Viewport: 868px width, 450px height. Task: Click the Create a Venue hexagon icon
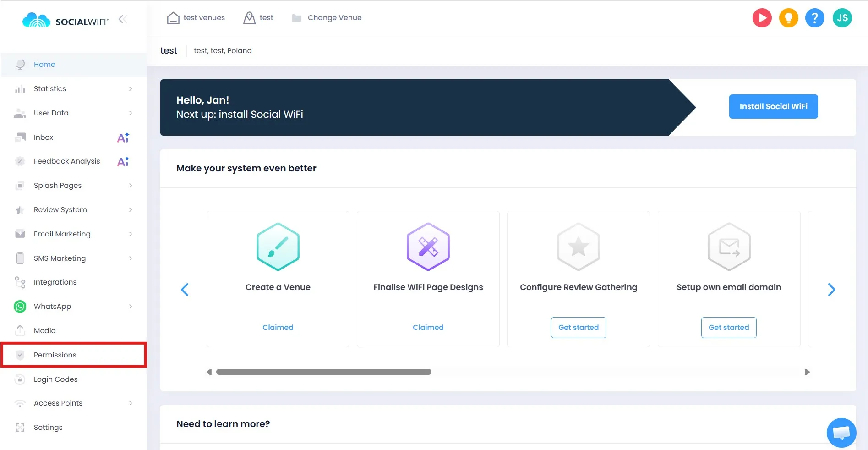coord(278,247)
